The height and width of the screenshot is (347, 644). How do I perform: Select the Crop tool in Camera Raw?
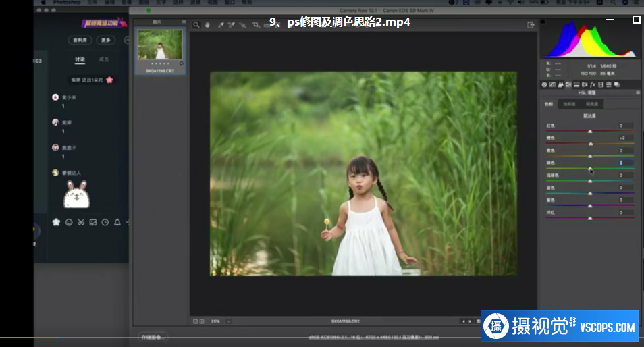coord(256,25)
